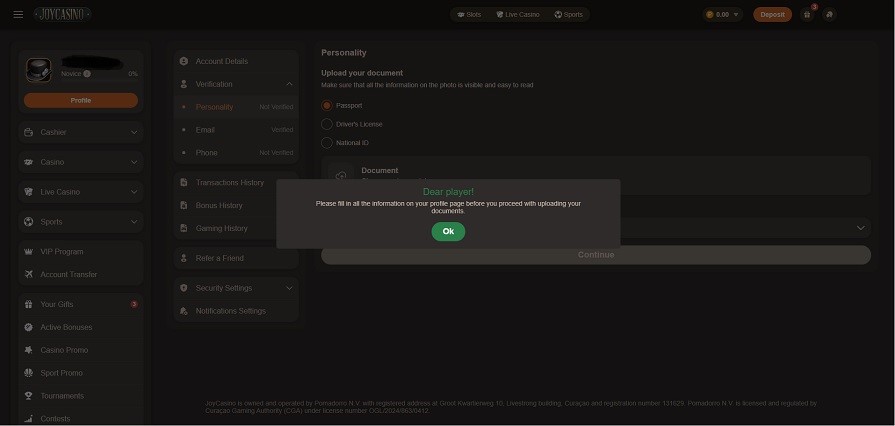Open Account Details page

pos(236,61)
